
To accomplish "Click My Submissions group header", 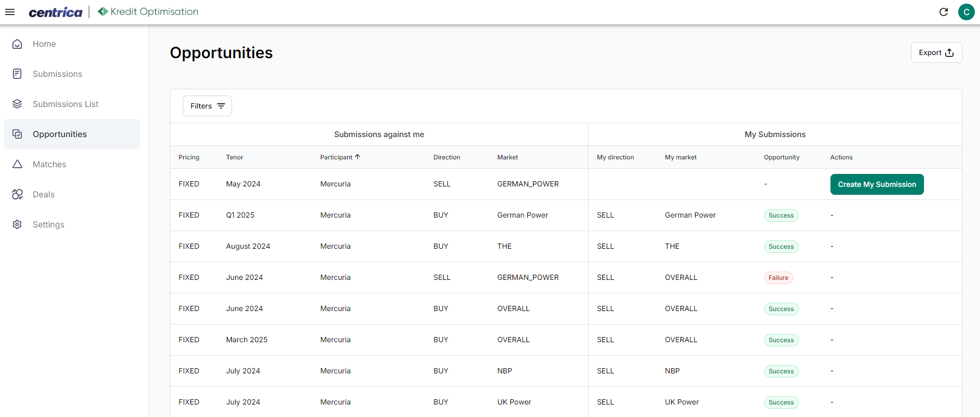I will pos(775,134).
